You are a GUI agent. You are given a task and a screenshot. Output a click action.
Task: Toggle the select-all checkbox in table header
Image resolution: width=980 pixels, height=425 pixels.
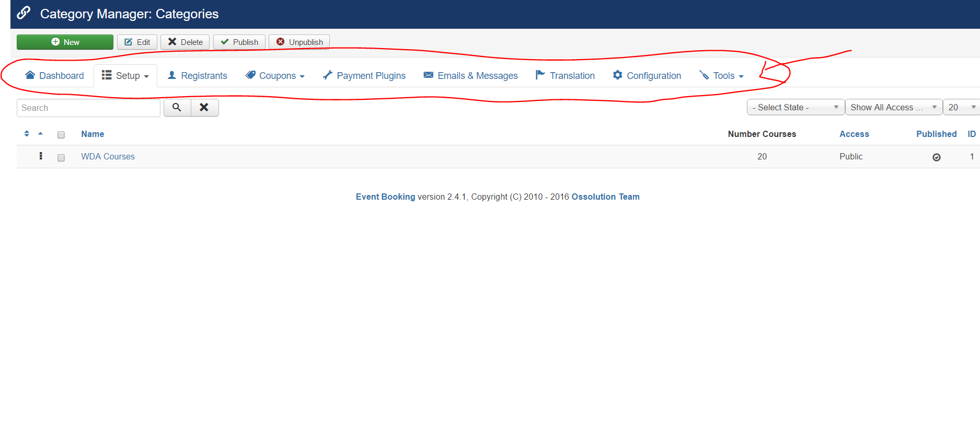[x=61, y=135]
